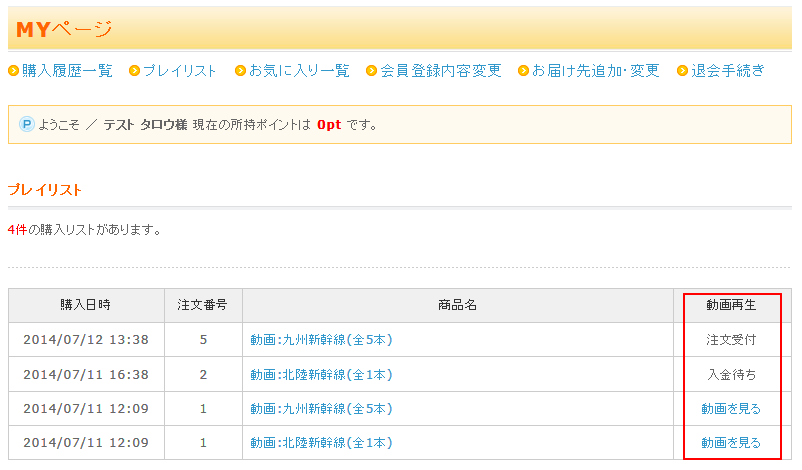802x470 pixels.
Task: Open the 退会手続き withdrawal link
Action: pos(728,71)
